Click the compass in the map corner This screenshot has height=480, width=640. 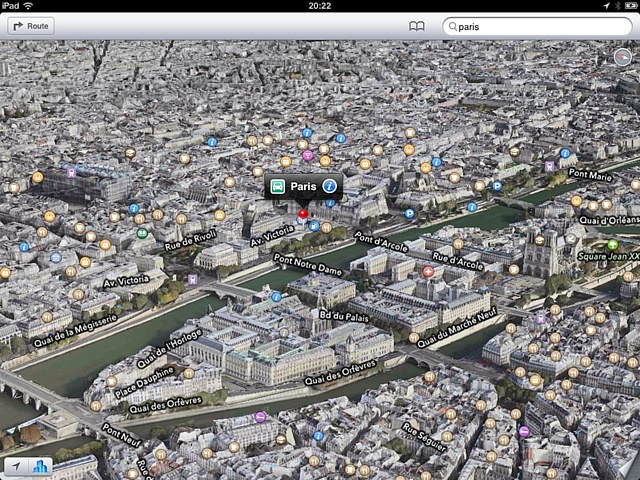pos(622,57)
